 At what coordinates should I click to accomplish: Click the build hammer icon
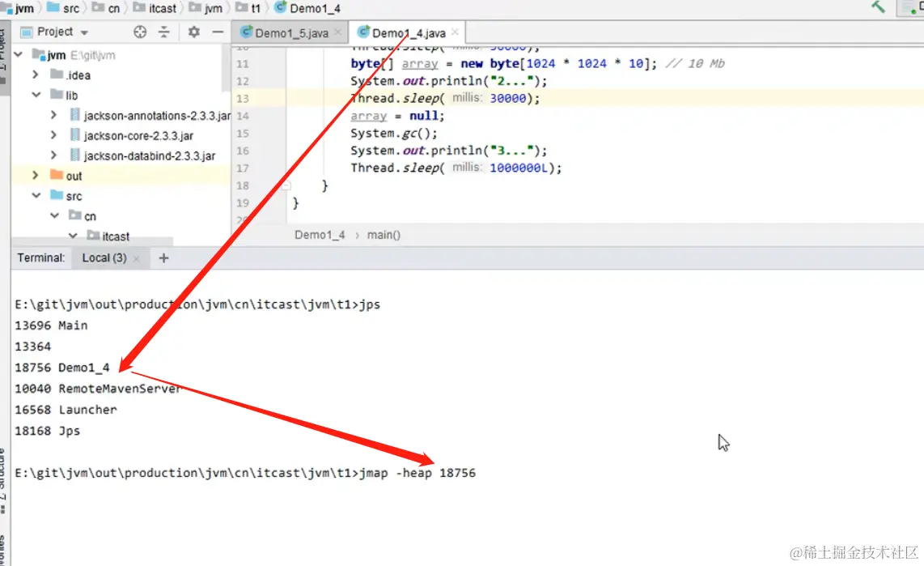pyautogui.click(x=878, y=7)
